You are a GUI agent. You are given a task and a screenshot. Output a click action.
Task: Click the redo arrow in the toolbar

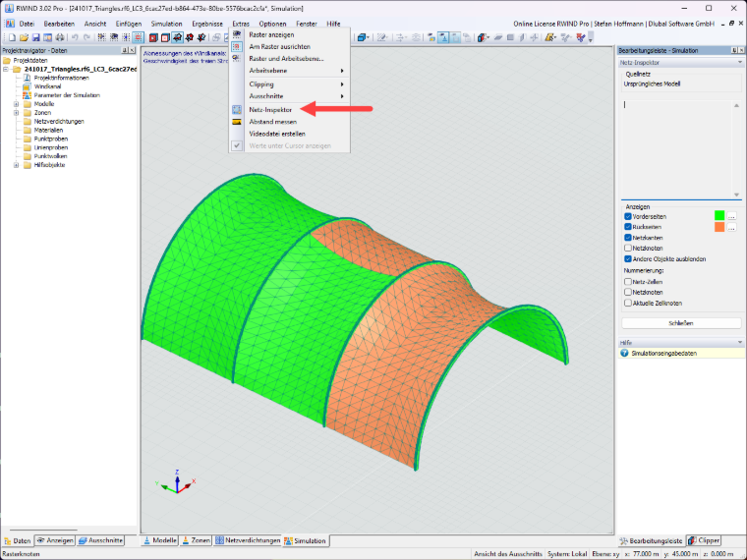86,37
